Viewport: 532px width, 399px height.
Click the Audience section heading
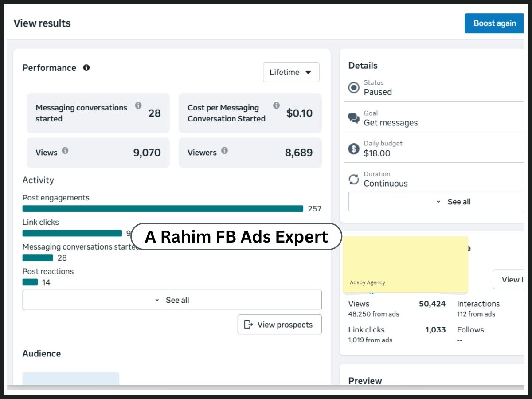tap(42, 354)
